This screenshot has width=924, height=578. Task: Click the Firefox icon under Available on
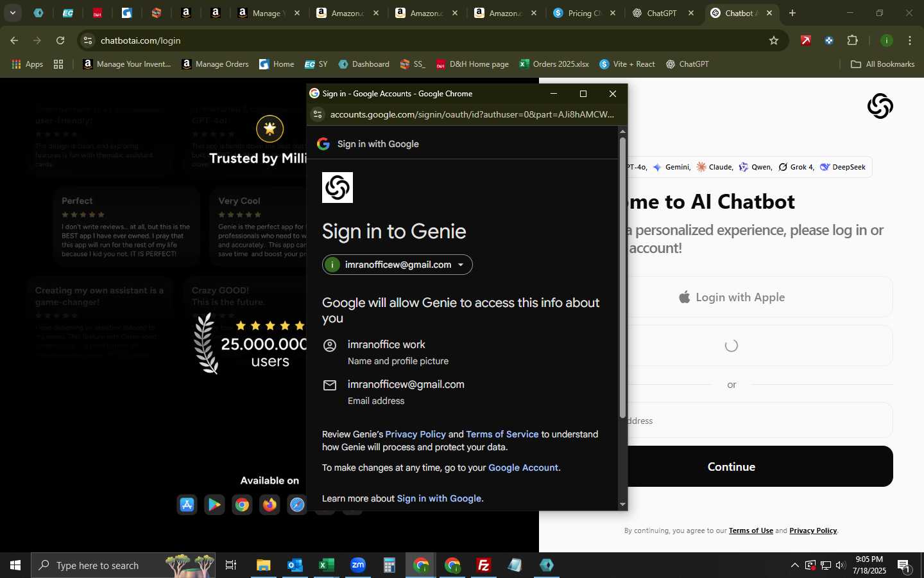(x=269, y=505)
